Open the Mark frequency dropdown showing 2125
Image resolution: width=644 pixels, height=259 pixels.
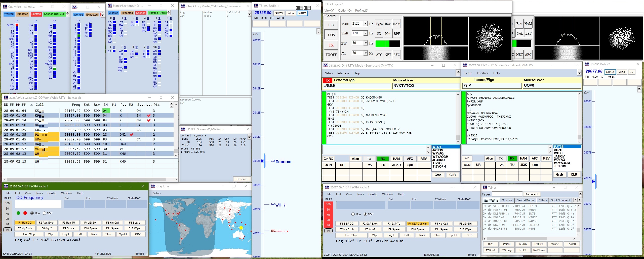(x=365, y=24)
